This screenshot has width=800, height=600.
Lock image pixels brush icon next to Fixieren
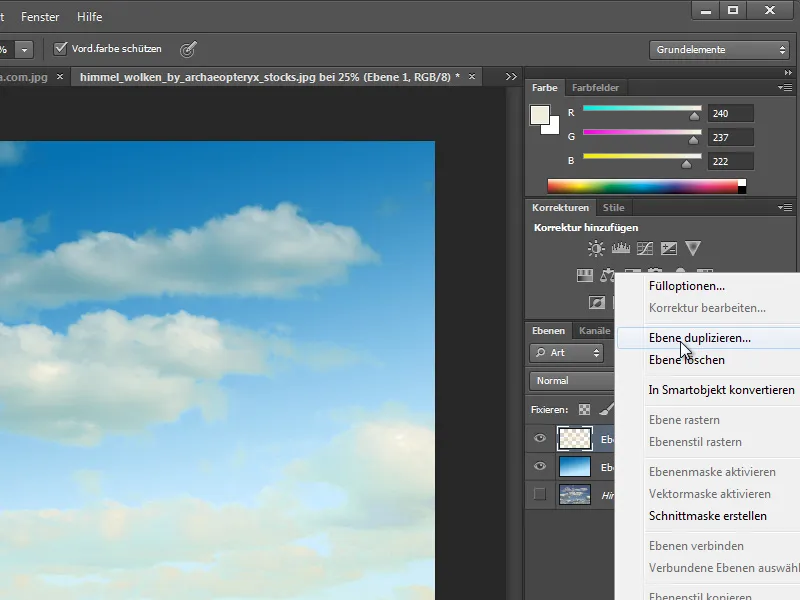click(607, 409)
